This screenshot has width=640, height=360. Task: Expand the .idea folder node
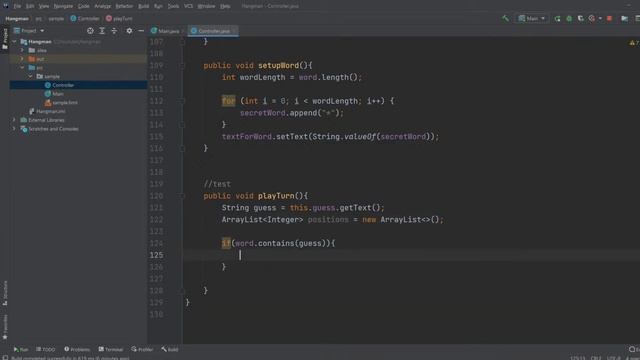[22, 50]
